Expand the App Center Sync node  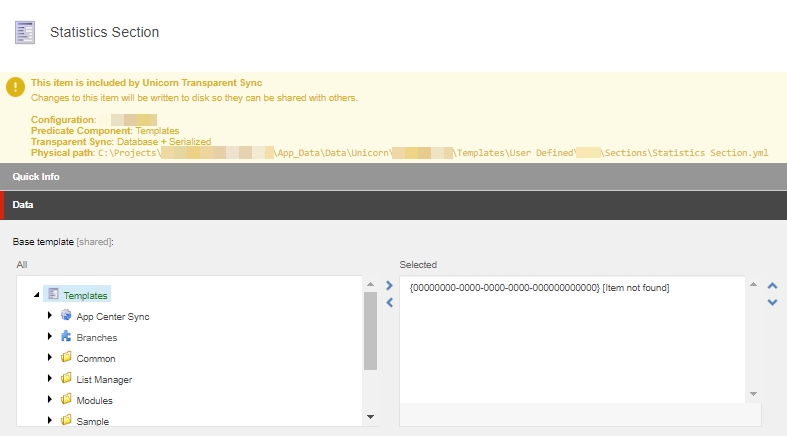[51, 316]
